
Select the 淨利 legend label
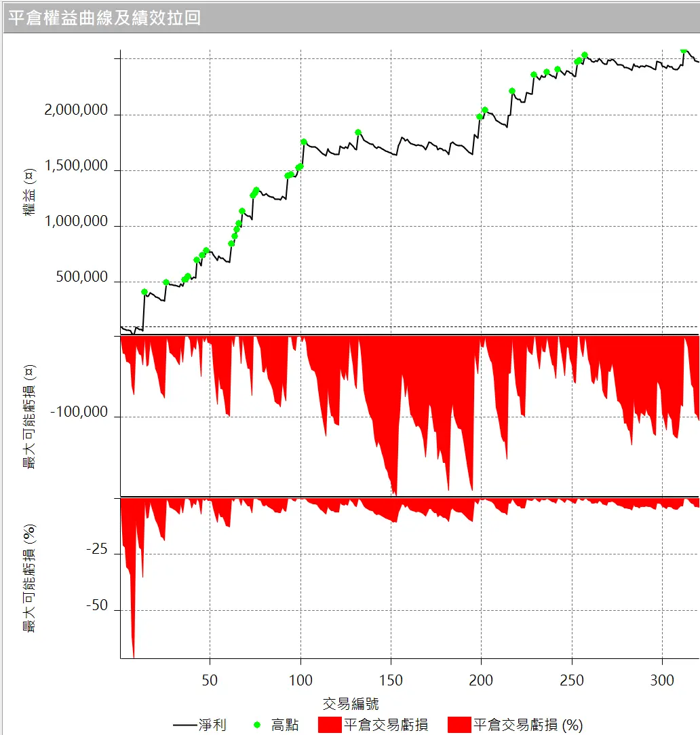point(212,725)
